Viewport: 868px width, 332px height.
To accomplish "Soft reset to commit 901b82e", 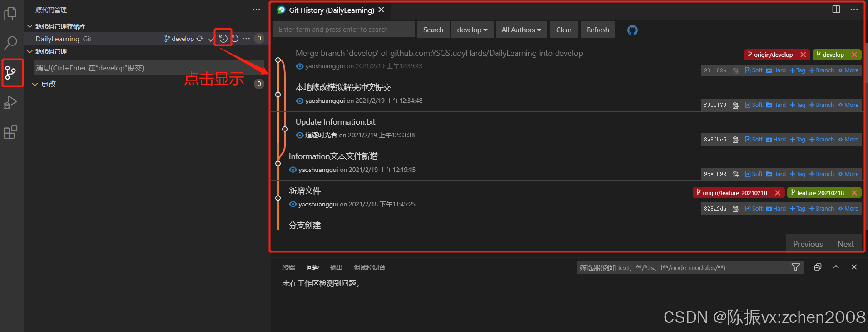I will (x=754, y=70).
